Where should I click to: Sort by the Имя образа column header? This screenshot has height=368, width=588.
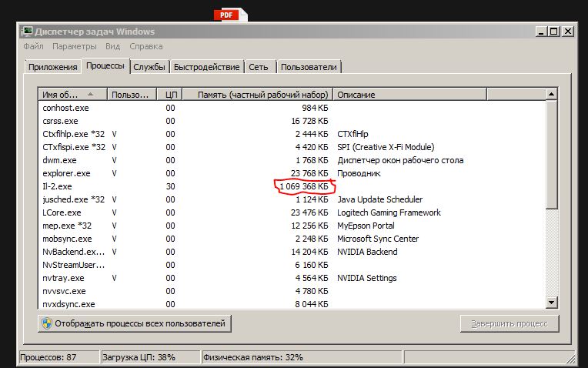point(73,95)
